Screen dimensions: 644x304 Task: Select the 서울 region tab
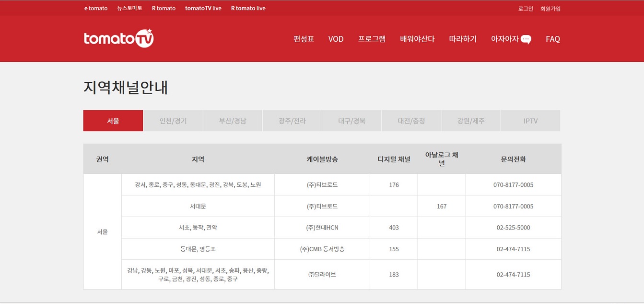(x=113, y=121)
